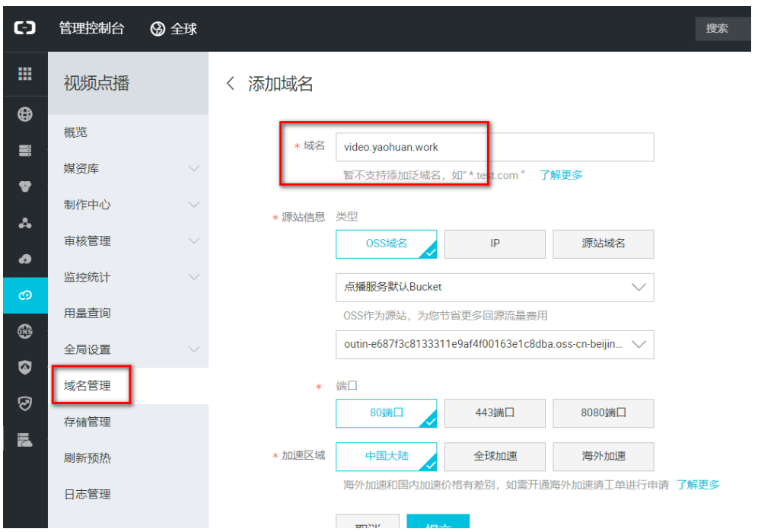Select 海外加速 acceleration region
The width and height of the screenshot is (758, 532).
(x=604, y=457)
